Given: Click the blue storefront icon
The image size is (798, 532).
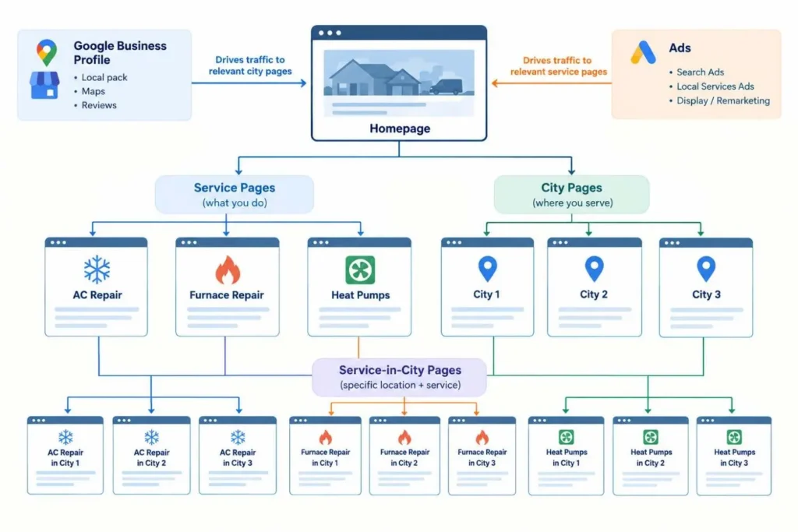Looking at the screenshot, I should (x=44, y=85).
